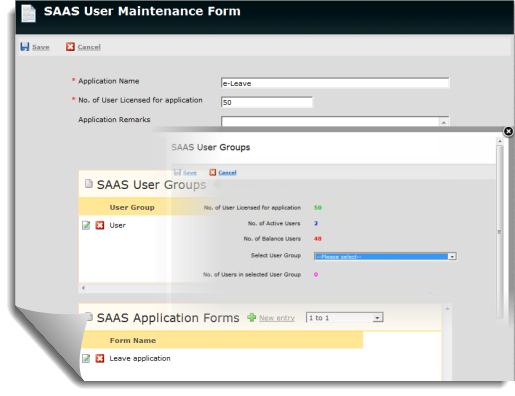
Task: Click the popup's red Cancel icon
Action: 213,172
